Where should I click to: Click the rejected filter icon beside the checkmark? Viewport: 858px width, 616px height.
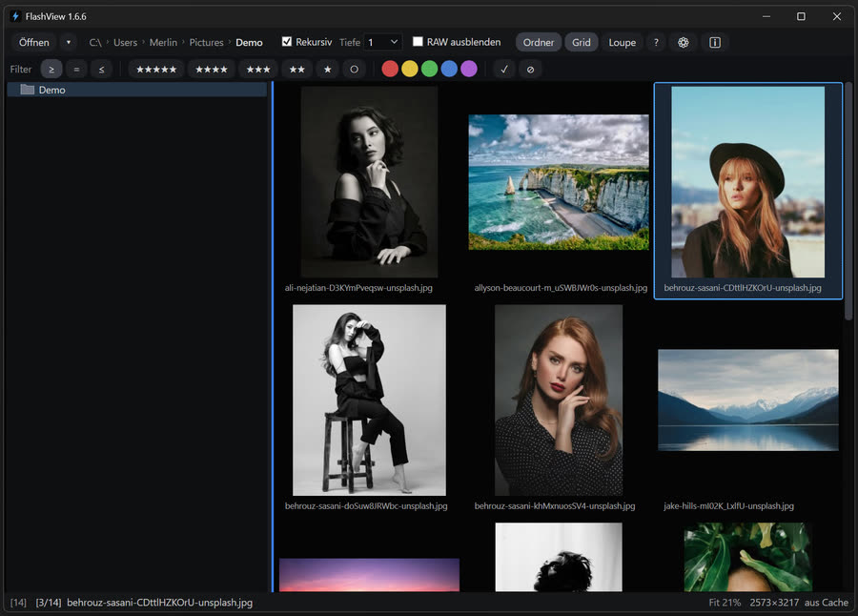click(530, 69)
